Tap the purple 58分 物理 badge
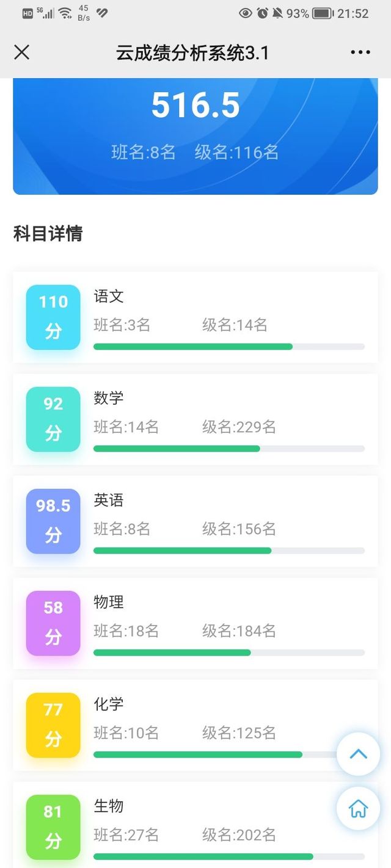This screenshot has height=868, width=391. click(x=53, y=623)
